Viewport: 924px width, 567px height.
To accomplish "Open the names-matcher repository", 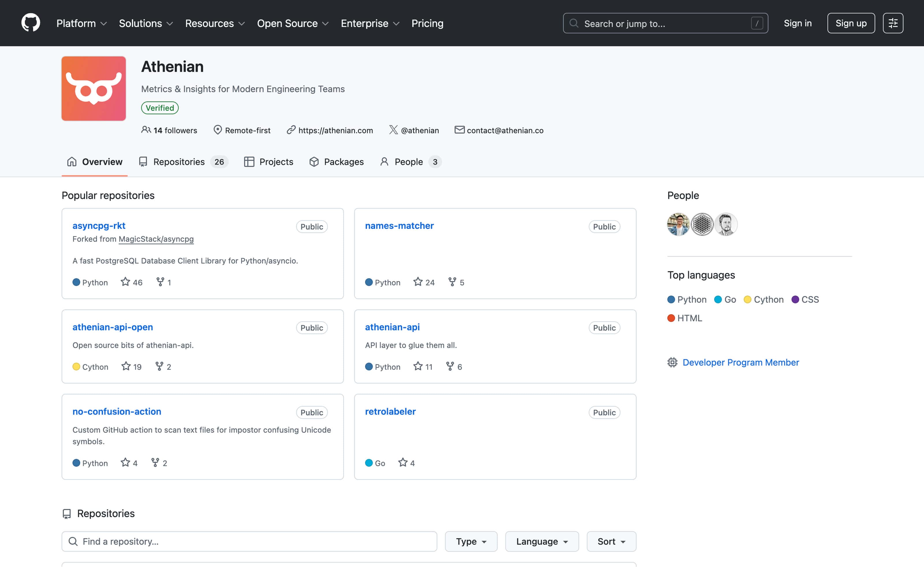I will 399,225.
